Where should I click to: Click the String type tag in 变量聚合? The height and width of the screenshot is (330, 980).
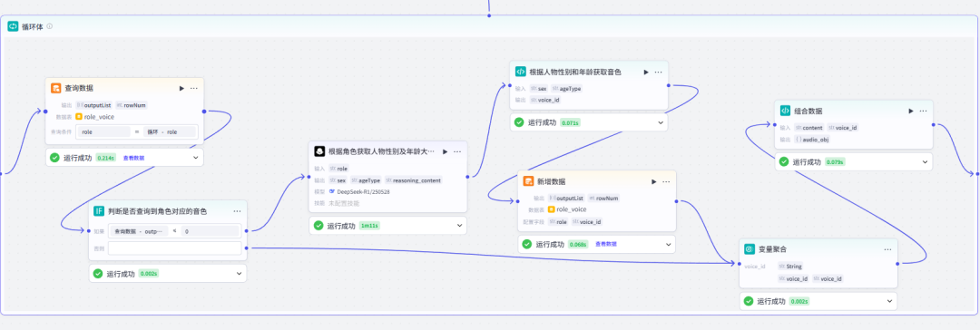pyautogui.click(x=790, y=267)
